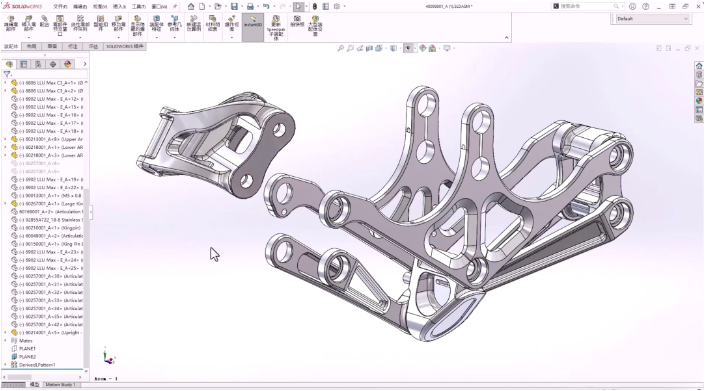Click the Home icon in the top toolbar
Screen dimensions: 706x391
tap(191, 6)
